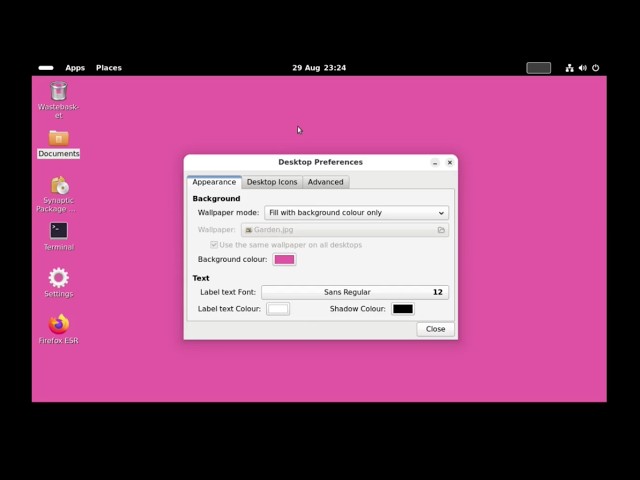Select the Documents folder icon
The width and height of the screenshot is (640, 480).
[58, 138]
